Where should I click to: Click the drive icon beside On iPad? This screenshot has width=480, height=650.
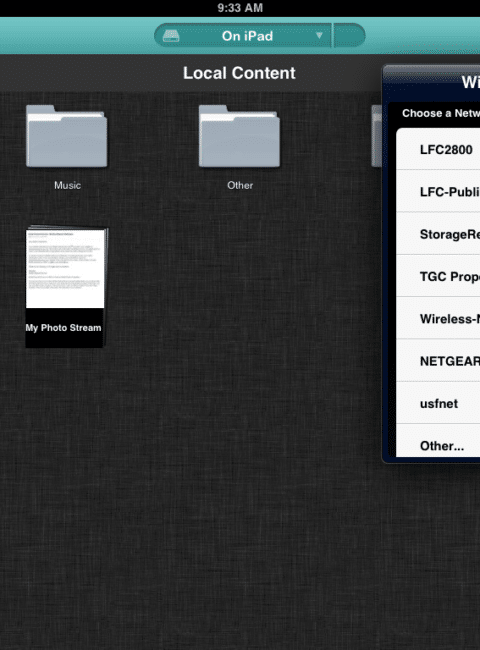click(x=171, y=36)
